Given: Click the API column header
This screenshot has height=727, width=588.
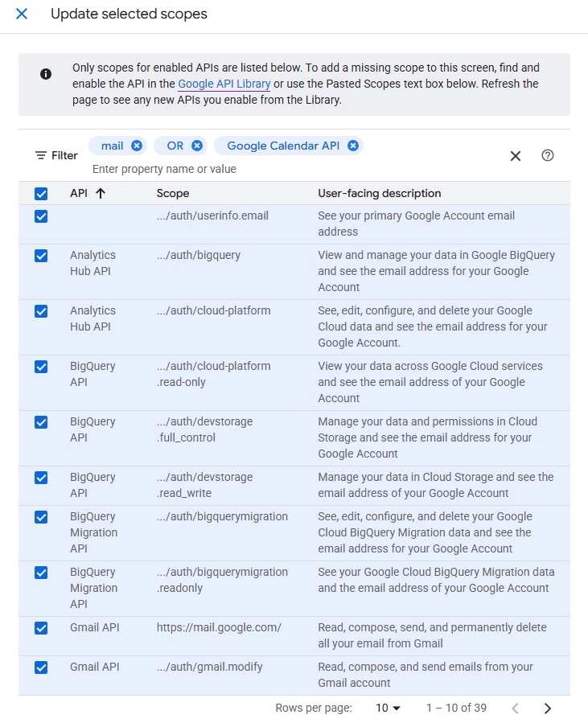Looking at the screenshot, I should pos(79,193).
